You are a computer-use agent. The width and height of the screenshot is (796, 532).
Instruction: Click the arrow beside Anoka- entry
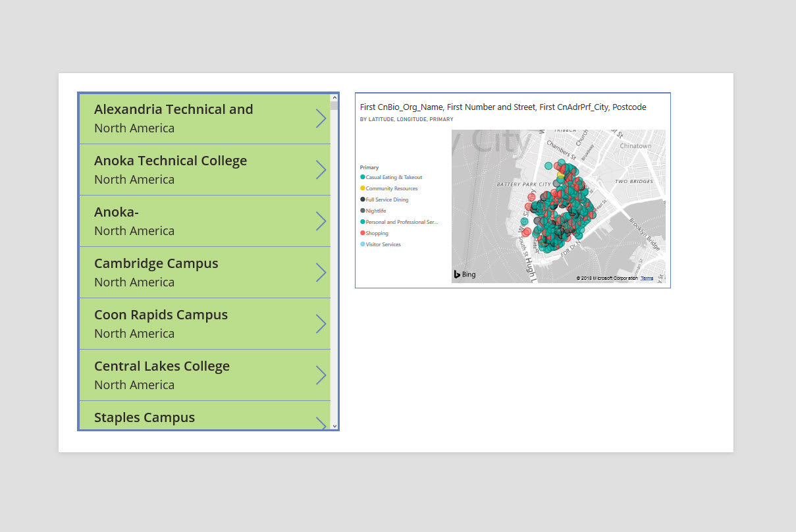coord(321,221)
